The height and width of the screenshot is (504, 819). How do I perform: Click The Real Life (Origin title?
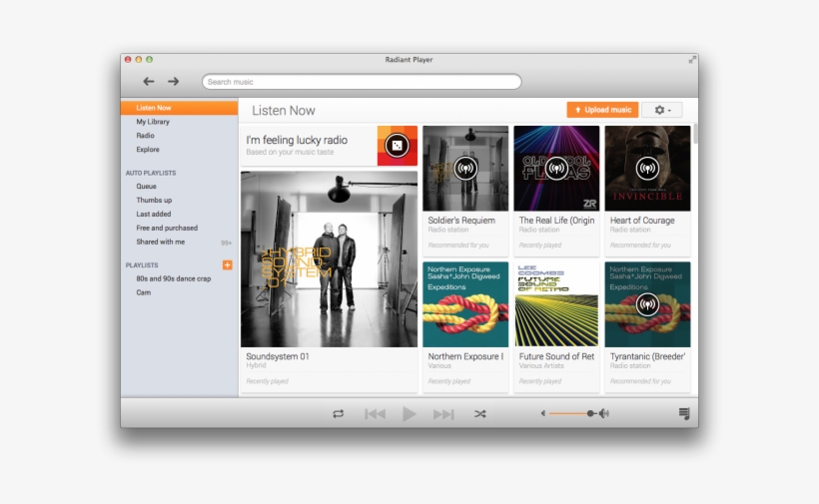(x=556, y=221)
